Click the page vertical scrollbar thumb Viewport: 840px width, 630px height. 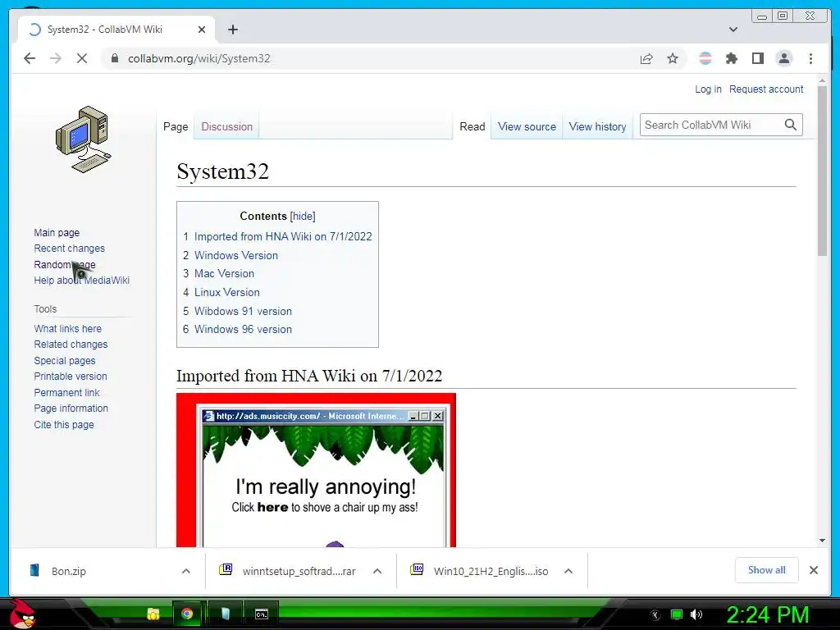coord(822,171)
